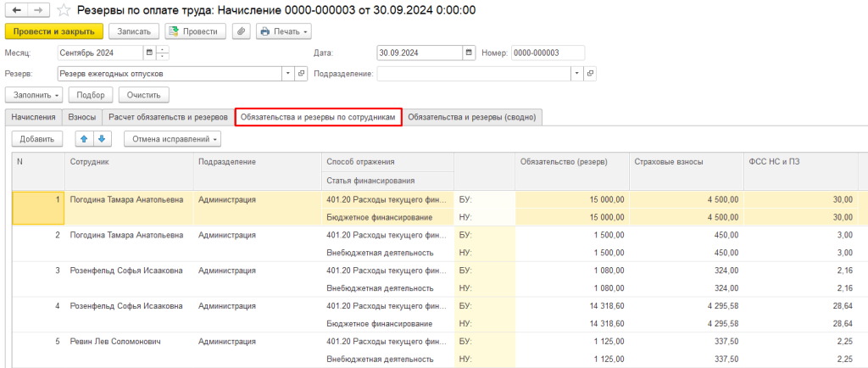Expand the Подразделение dropdown list

[578, 74]
